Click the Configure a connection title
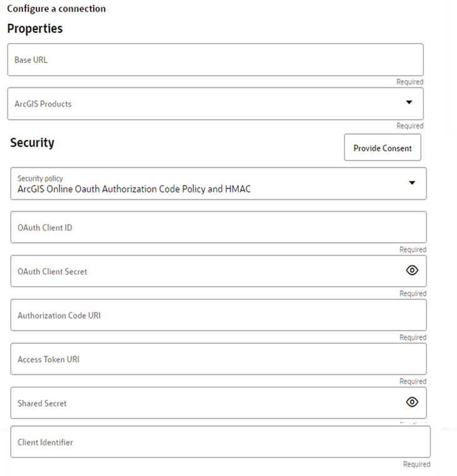The width and height of the screenshot is (457, 476). (x=56, y=9)
